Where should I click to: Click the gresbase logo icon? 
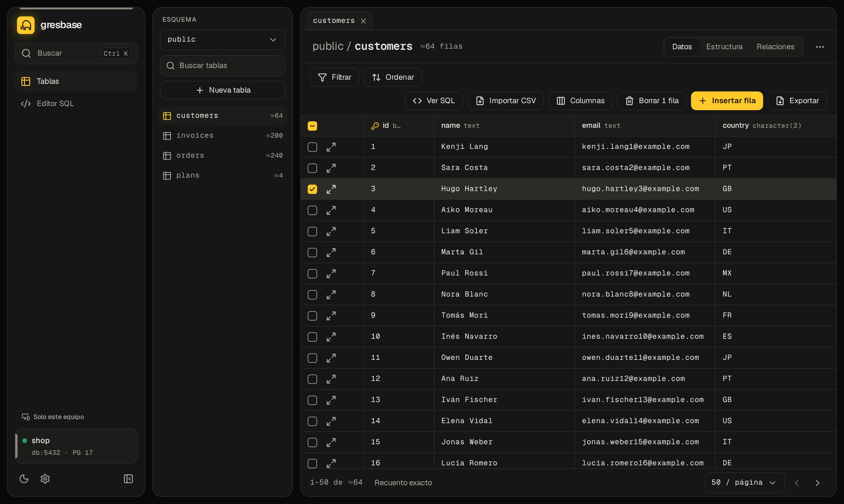[x=26, y=25]
